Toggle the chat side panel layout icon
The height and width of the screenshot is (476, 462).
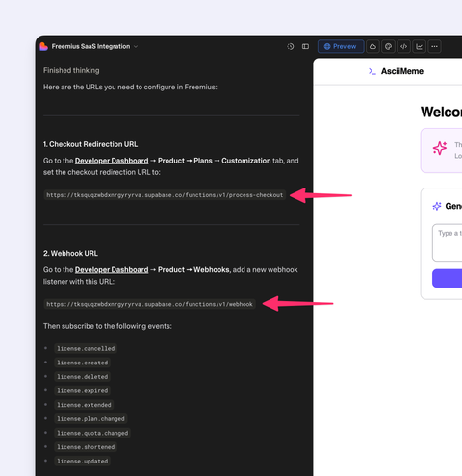[x=305, y=46]
